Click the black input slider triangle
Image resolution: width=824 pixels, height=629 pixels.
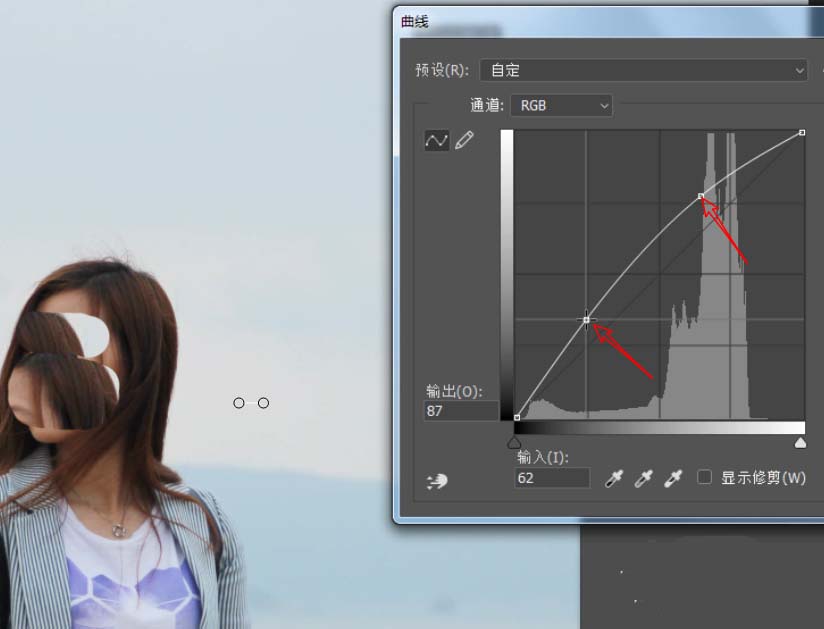coord(514,442)
